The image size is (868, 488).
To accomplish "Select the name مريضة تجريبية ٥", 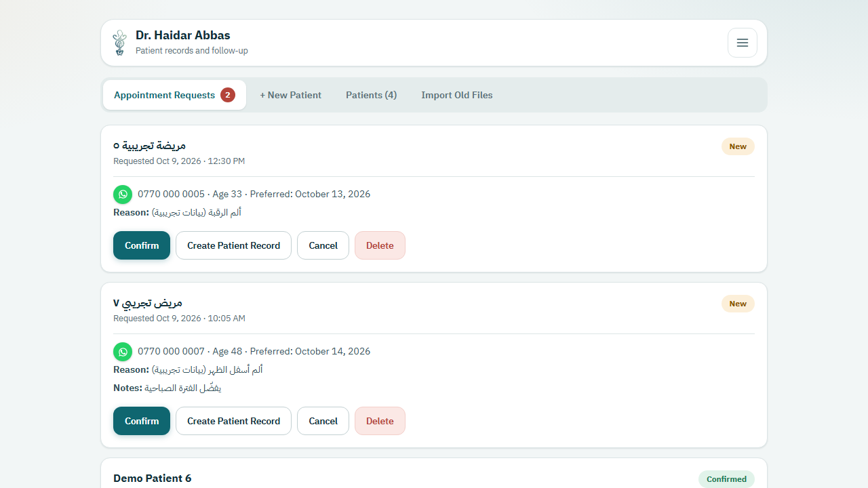I will click(150, 146).
